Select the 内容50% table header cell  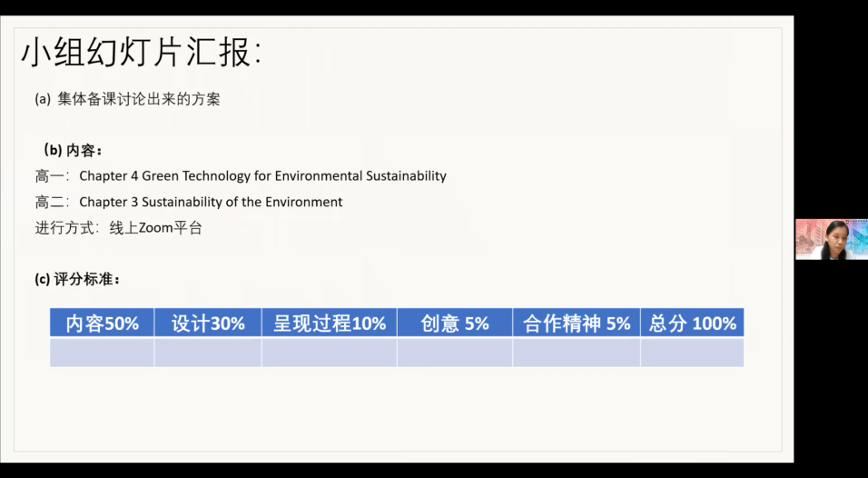pos(102,323)
